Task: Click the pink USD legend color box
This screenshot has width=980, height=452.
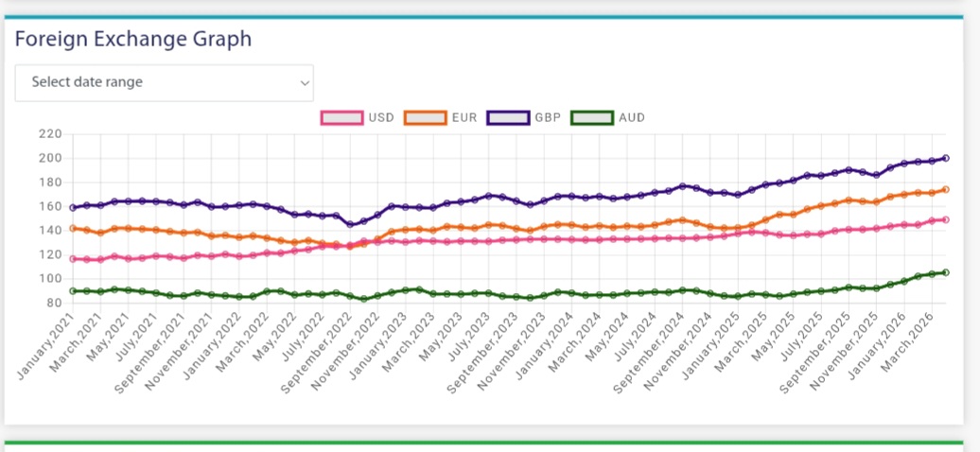Action: (342, 118)
